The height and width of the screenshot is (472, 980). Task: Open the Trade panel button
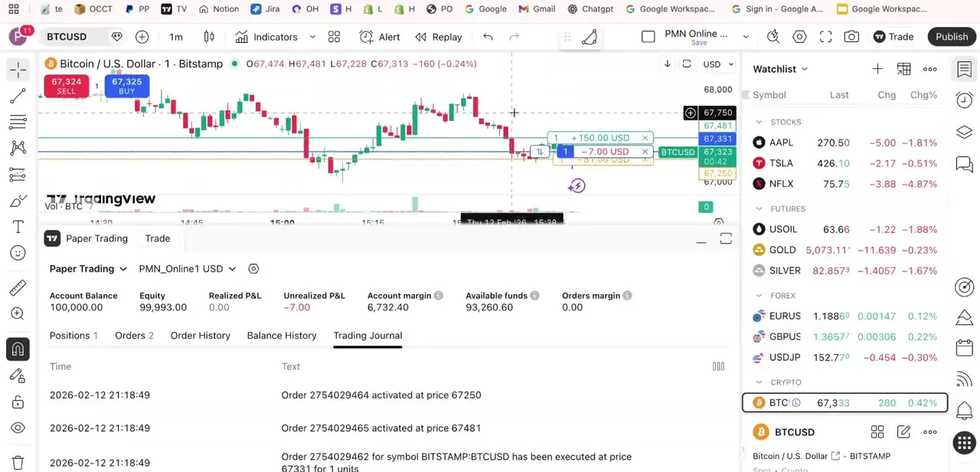click(893, 37)
